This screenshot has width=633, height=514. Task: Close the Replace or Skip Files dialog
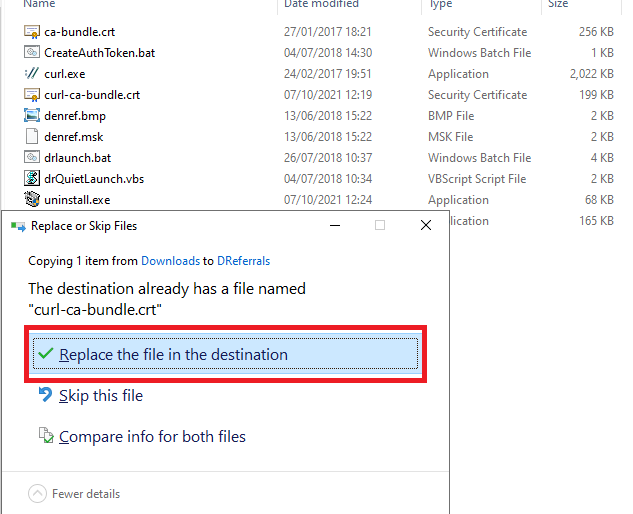pos(426,226)
